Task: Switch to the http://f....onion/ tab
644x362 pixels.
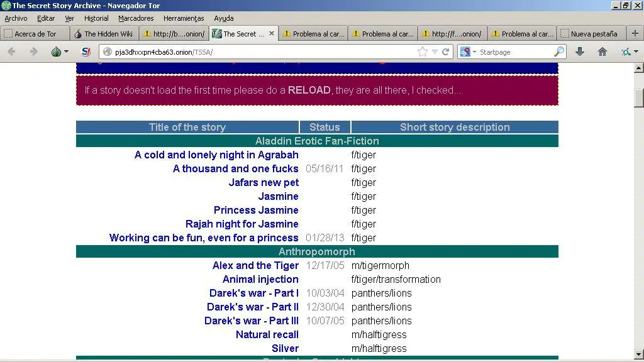Action: click(x=452, y=34)
